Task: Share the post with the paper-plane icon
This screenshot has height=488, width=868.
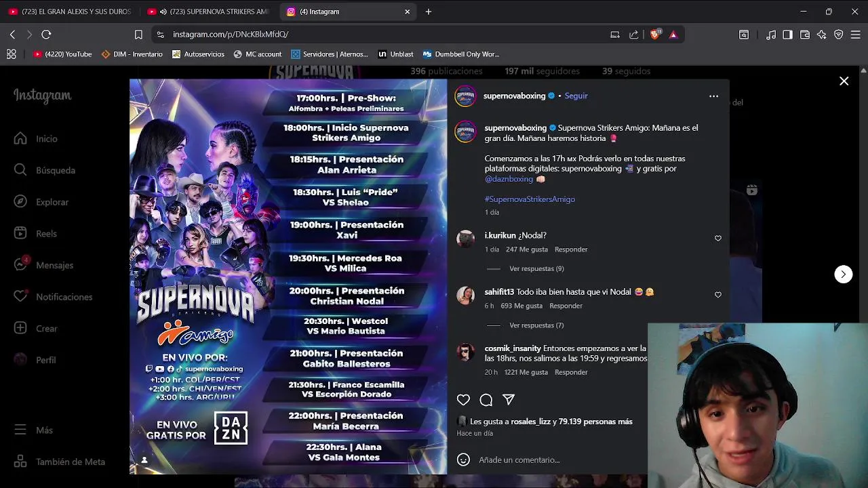Action: click(509, 400)
